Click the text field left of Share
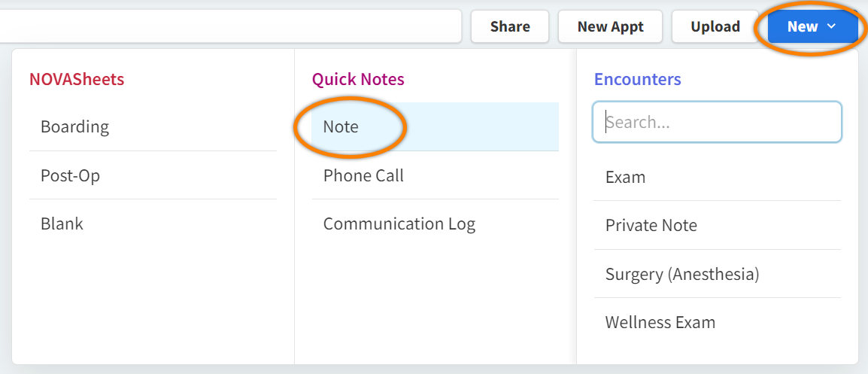 point(226,26)
